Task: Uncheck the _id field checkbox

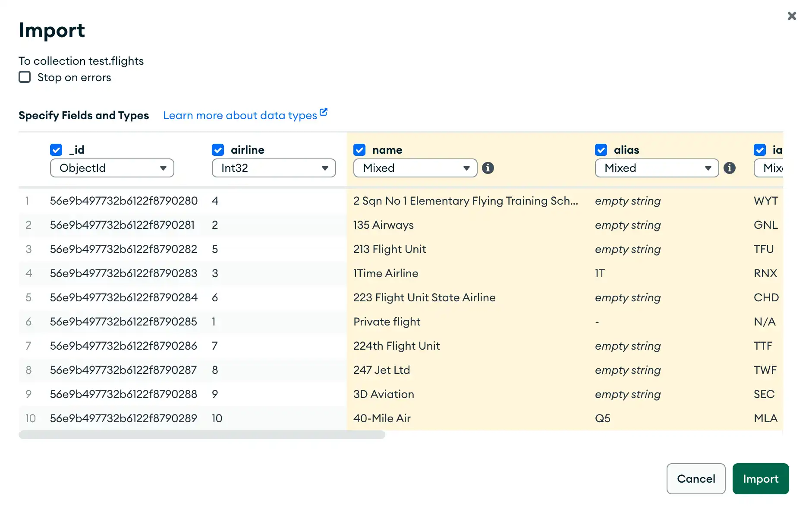Action: [x=56, y=150]
